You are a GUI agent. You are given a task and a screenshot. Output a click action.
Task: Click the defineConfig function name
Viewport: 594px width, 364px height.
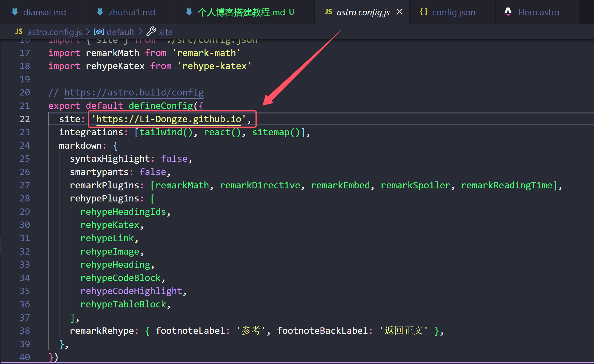(x=161, y=106)
